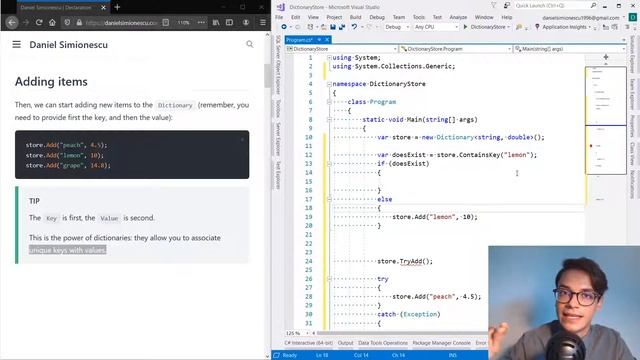Open the Debug menu

pyautogui.click(x=377, y=17)
